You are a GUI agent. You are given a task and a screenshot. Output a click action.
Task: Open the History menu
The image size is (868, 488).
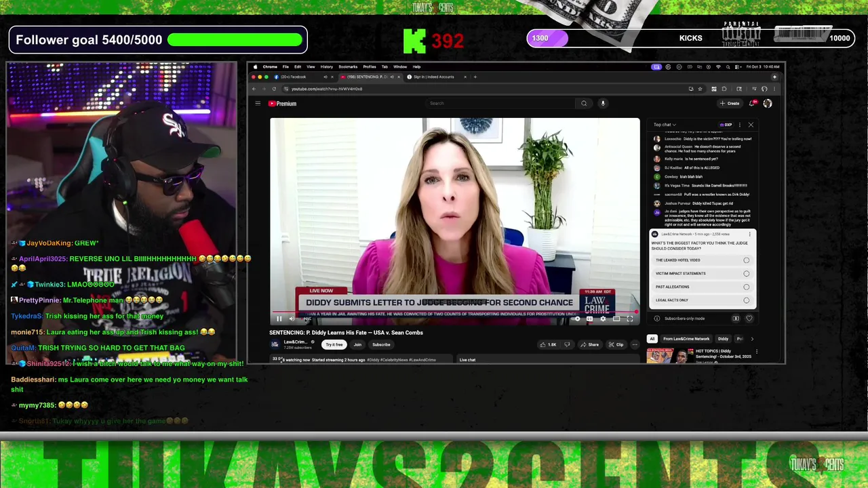(326, 67)
